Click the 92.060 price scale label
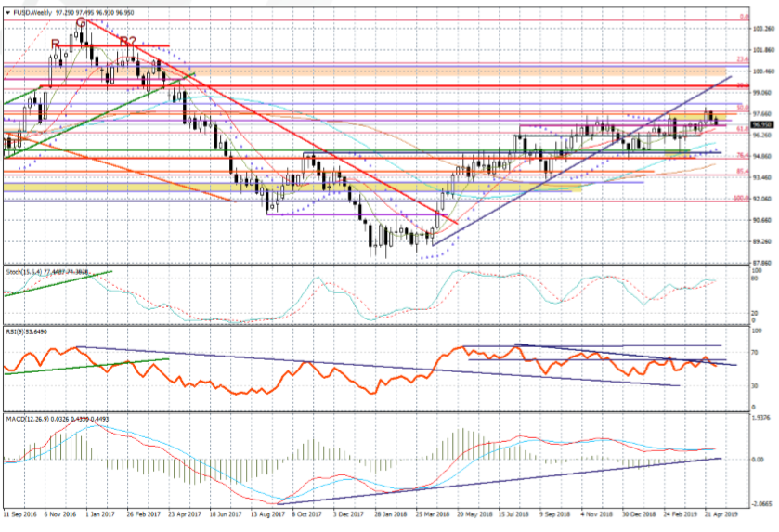This screenshot has height=532, width=779. pyautogui.click(x=763, y=199)
